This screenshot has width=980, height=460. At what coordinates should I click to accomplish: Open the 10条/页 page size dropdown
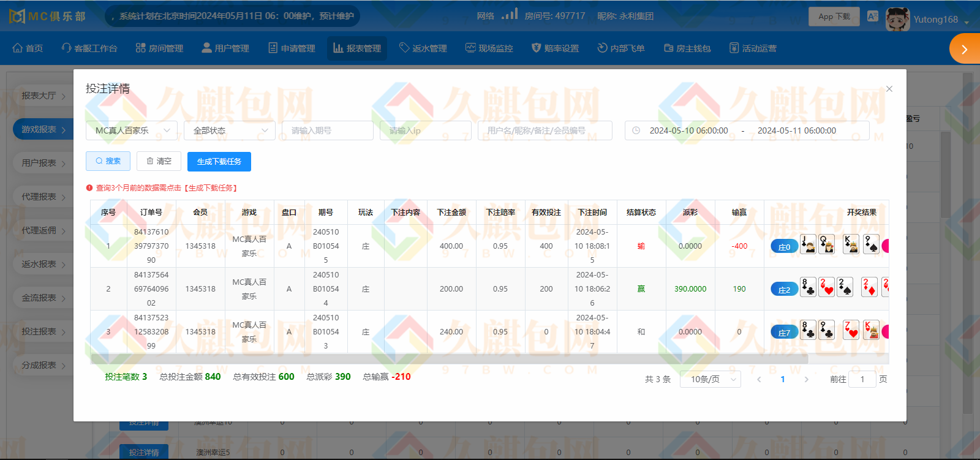[710, 379]
